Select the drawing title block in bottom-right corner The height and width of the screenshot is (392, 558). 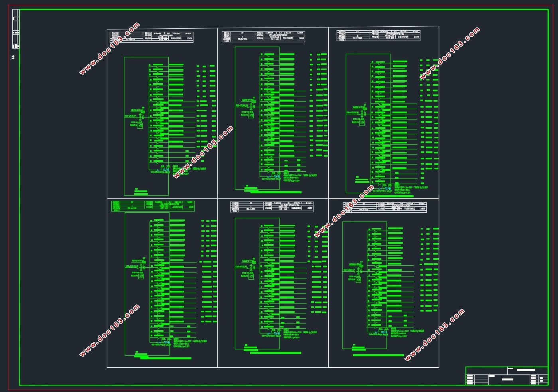click(x=507, y=376)
